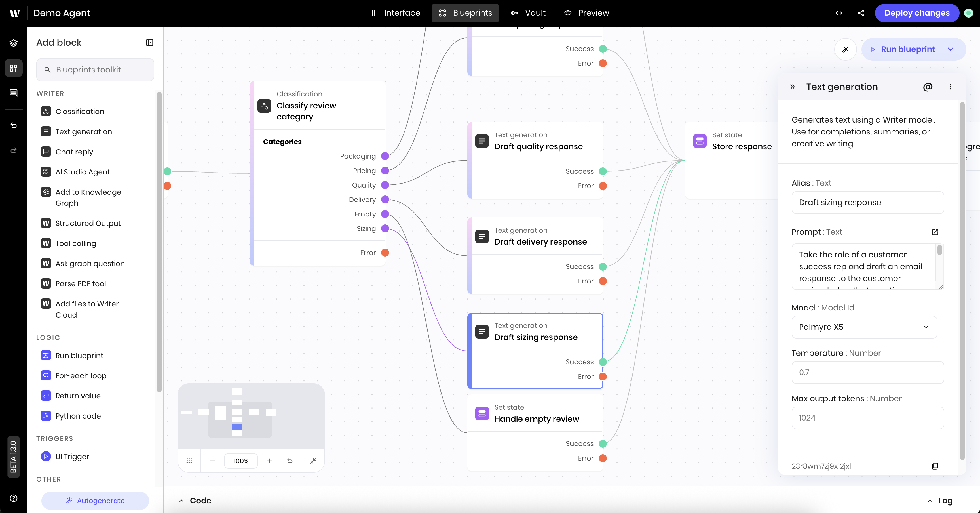
Task: Click the undo icon in left sidebar
Action: [x=14, y=125]
